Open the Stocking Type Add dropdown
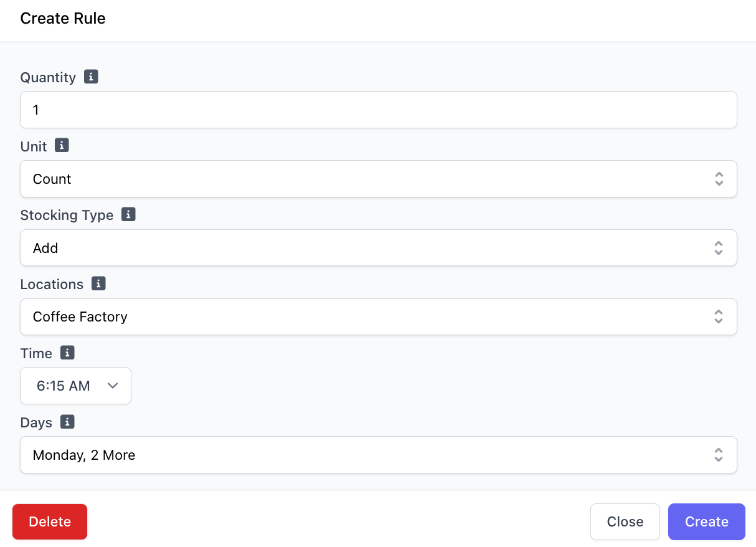 point(379,248)
